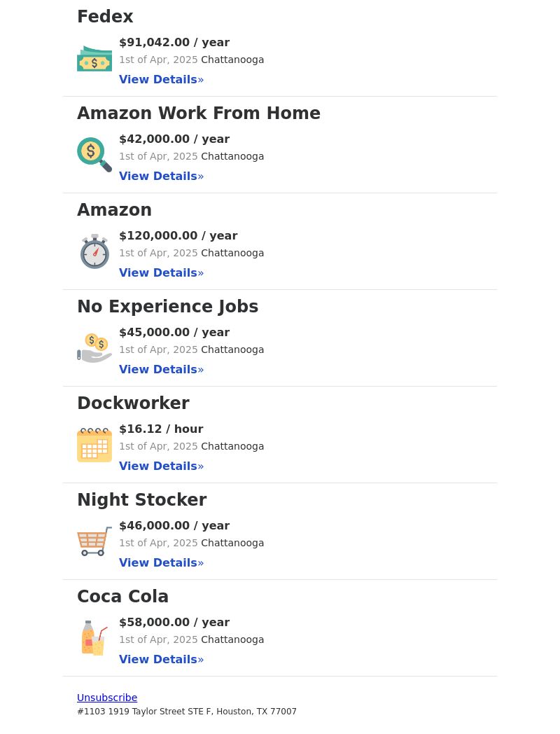This screenshot has width=560, height=734.
Task: Click the shopping cart icon for Night Stocker
Action: pos(94,541)
